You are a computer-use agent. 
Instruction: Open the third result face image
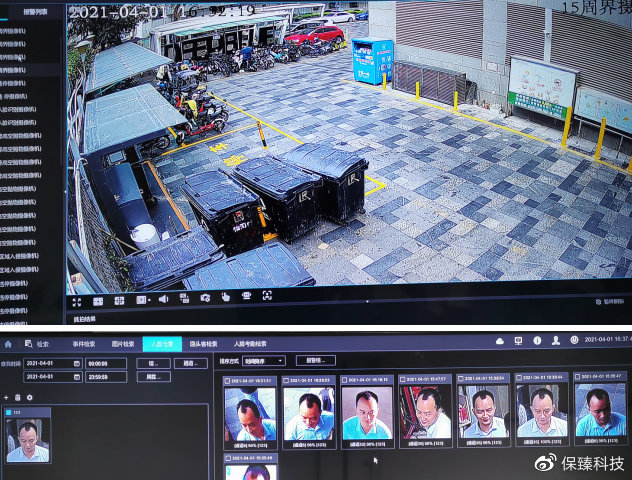(x=367, y=414)
